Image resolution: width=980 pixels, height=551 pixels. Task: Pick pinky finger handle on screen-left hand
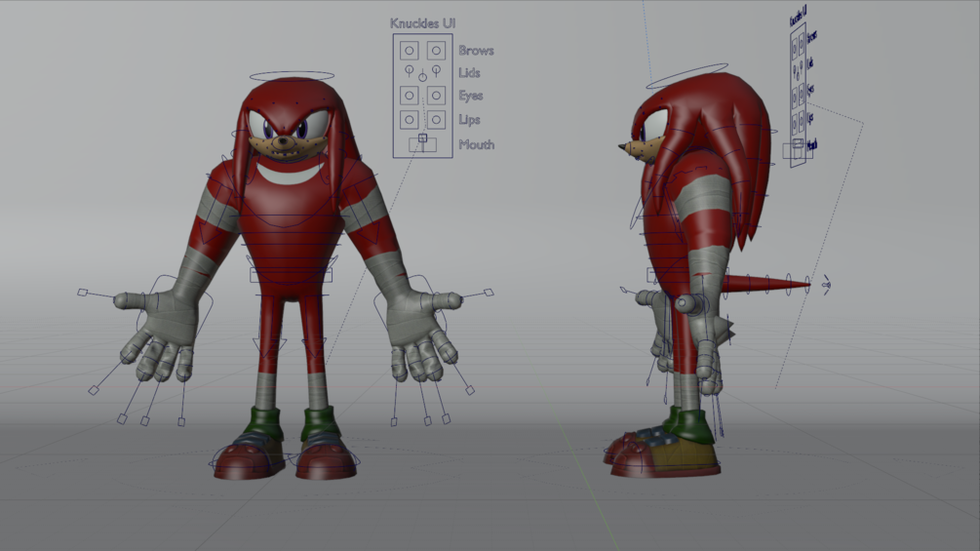181,422
